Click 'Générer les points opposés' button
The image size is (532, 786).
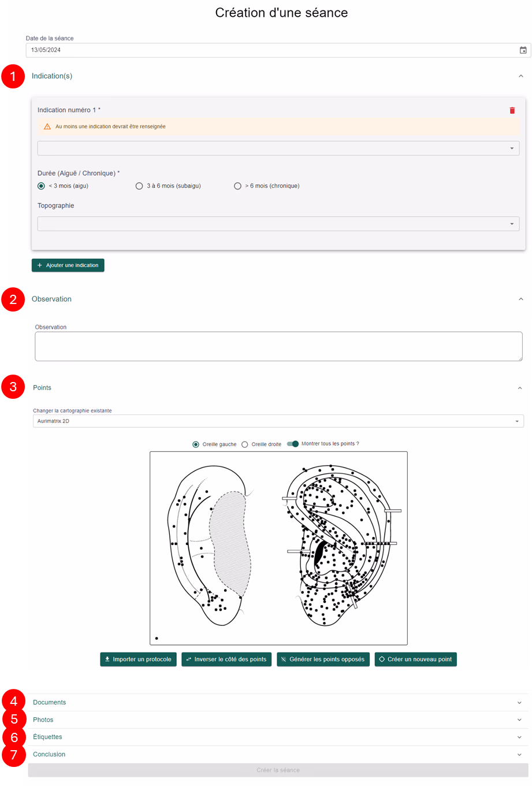pyautogui.click(x=323, y=659)
